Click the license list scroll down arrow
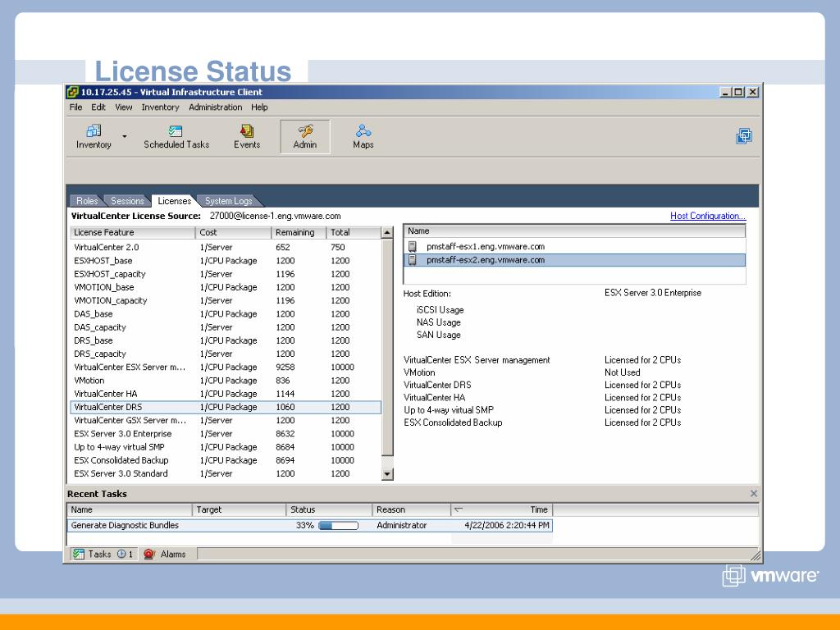Screen dimensions: 840x630 (x=387, y=474)
